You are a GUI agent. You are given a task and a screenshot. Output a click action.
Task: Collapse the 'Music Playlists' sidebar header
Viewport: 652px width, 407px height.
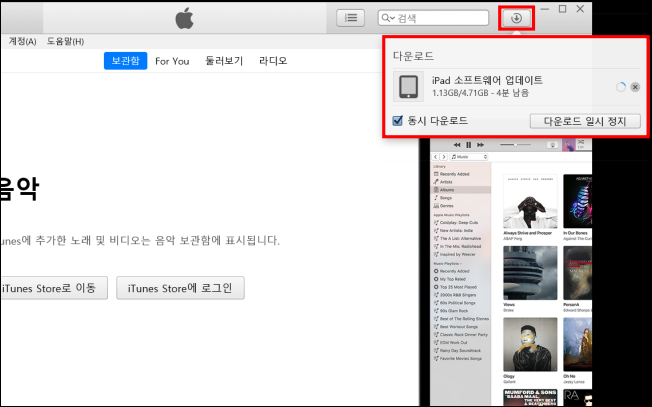[447, 264]
